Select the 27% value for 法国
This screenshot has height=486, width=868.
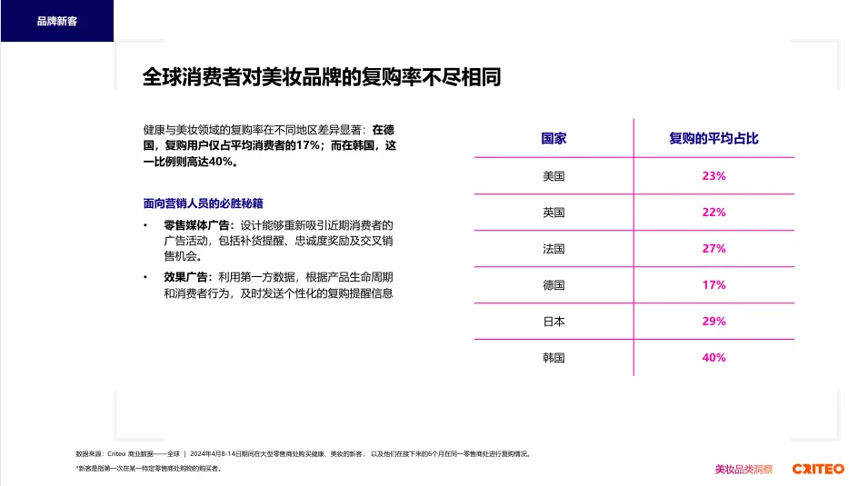click(x=713, y=249)
